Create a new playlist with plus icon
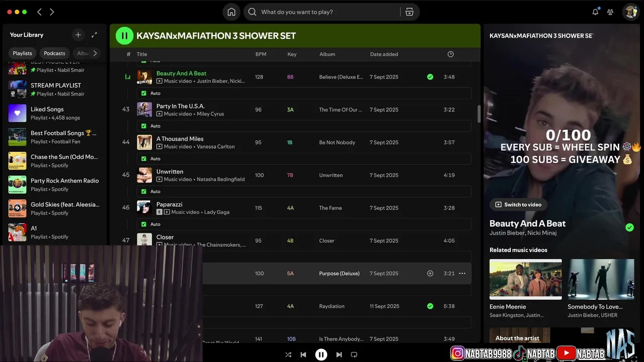Image resolution: width=644 pixels, height=362 pixels. pyautogui.click(x=78, y=35)
